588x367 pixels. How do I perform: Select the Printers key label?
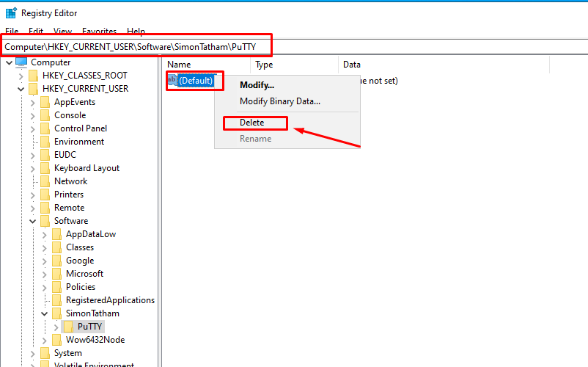[x=69, y=195]
